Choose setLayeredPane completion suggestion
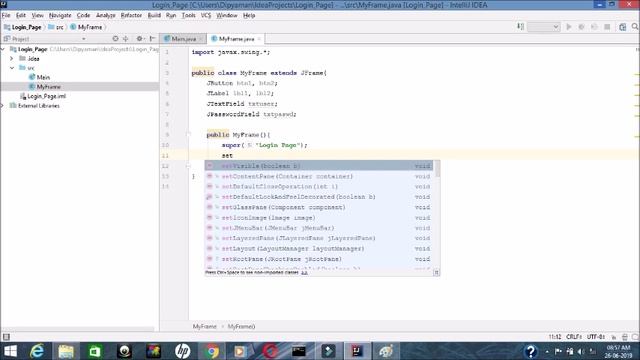 319,238
